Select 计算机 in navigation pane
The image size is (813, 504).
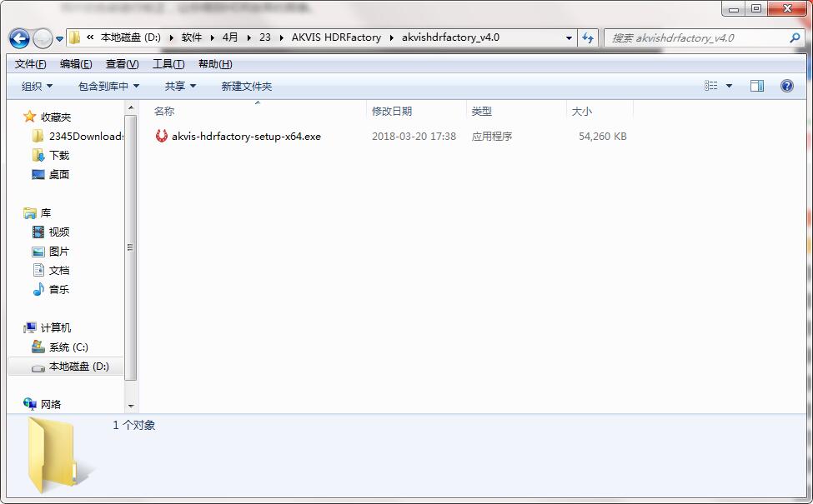(x=56, y=328)
